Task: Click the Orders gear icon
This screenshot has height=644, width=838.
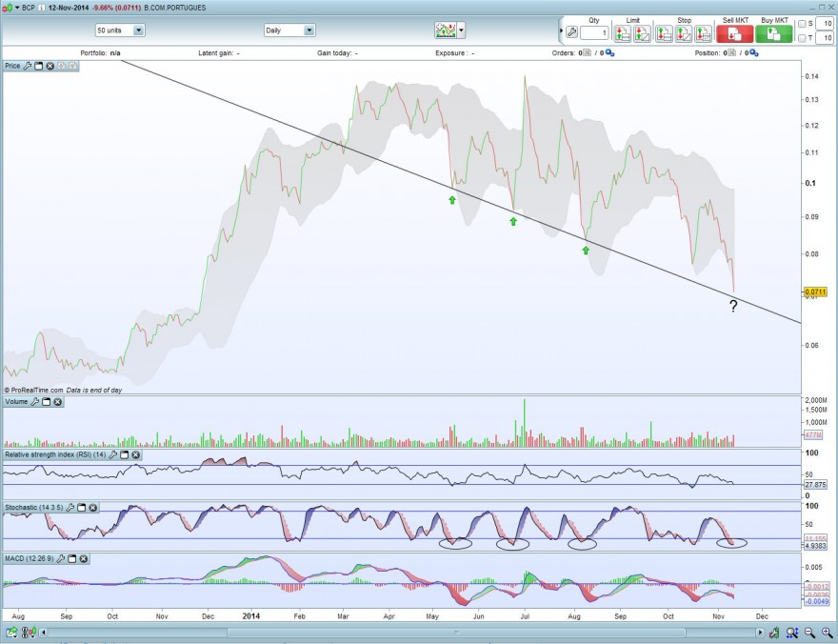Action: point(609,53)
